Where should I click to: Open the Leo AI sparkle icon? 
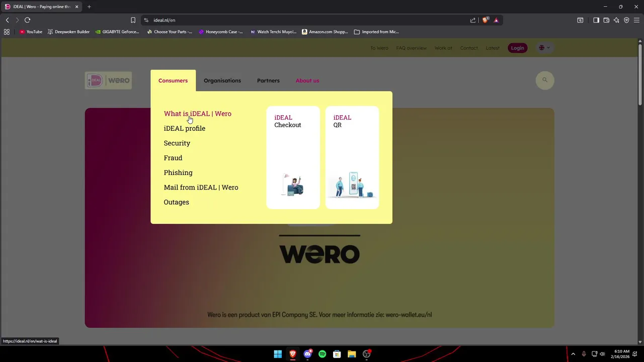(616, 20)
